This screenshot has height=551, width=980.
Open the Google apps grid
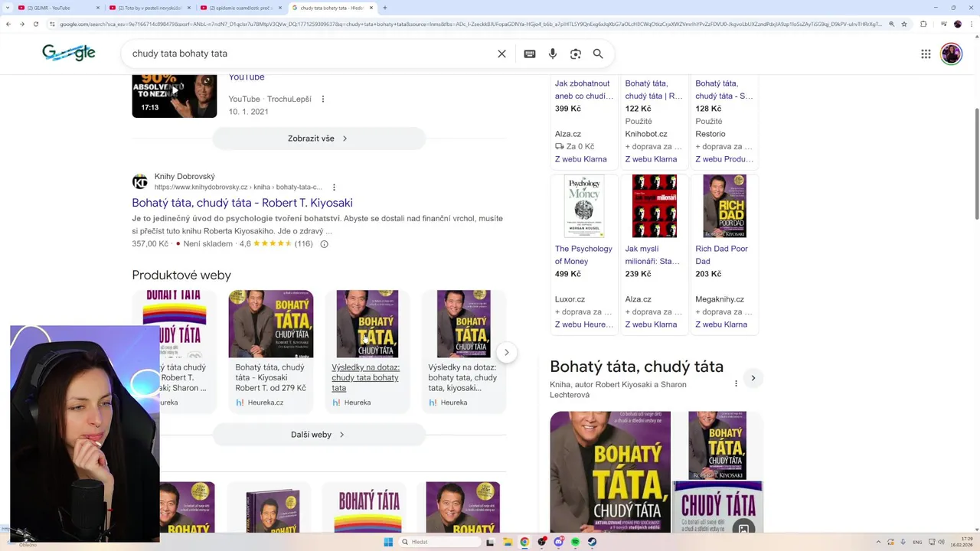pos(926,54)
